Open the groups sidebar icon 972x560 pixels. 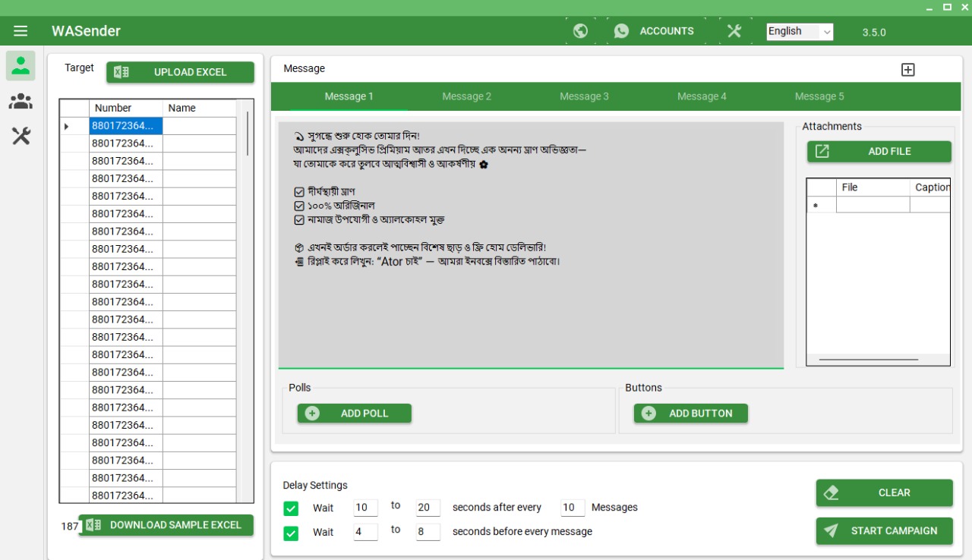click(21, 101)
